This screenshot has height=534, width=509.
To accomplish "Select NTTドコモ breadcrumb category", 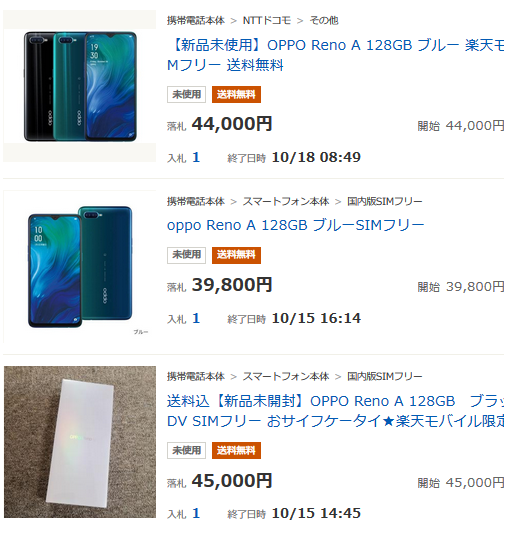I will click(x=267, y=20).
